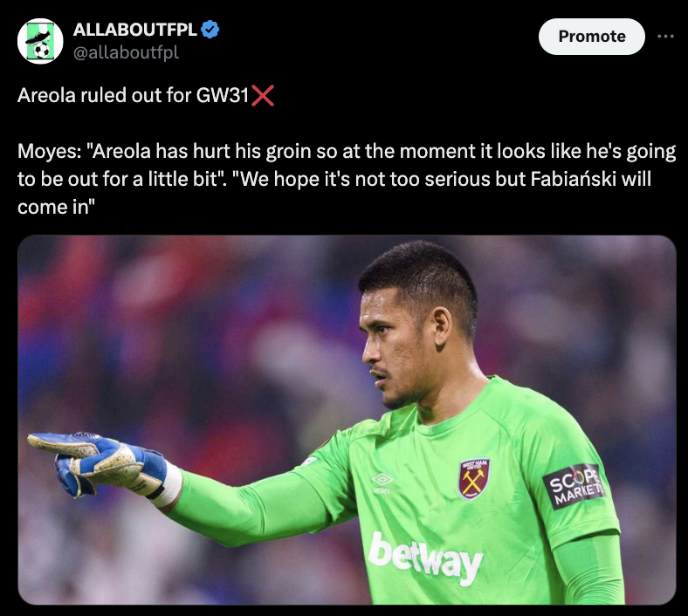Click the 'come in' last tweet line
688x616 pixels.
pyautogui.click(x=56, y=207)
